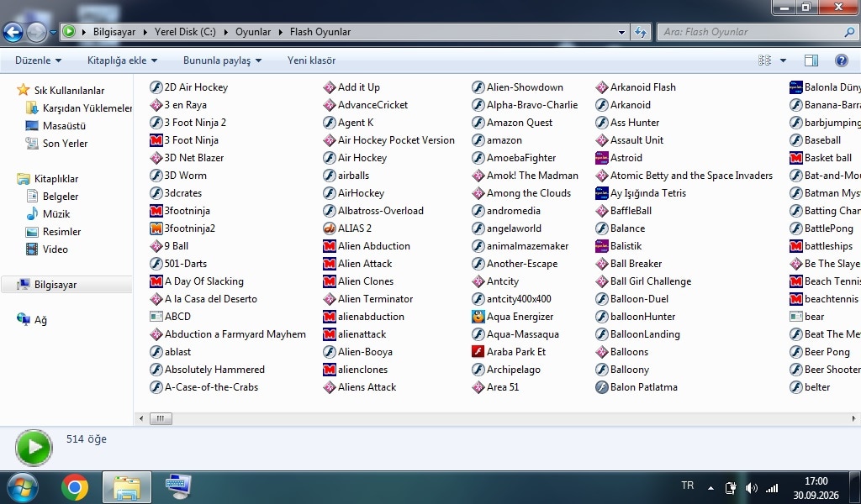The image size is (861, 504).
Task: Click the Astroid game file icon
Action: click(602, 158)
